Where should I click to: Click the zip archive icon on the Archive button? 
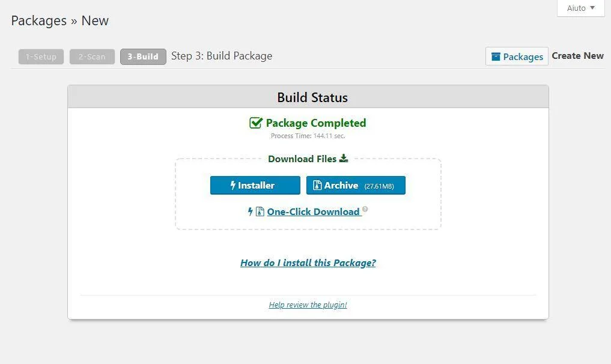click(x=317, y=185)
